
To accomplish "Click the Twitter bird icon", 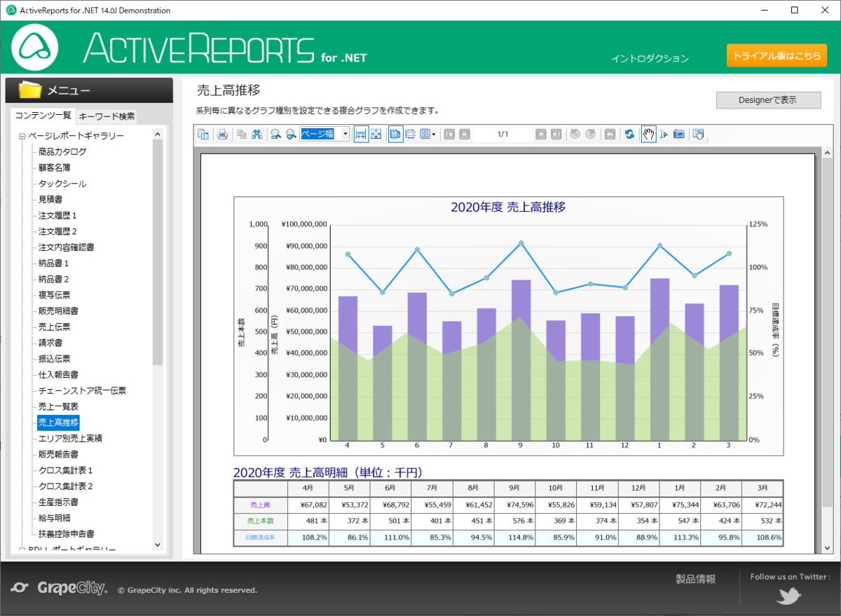I will tap(789, 596).
